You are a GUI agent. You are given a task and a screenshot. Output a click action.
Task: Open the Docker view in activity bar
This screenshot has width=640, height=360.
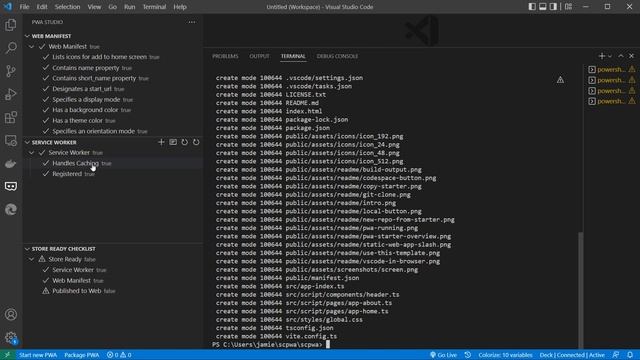coord(11,164)
